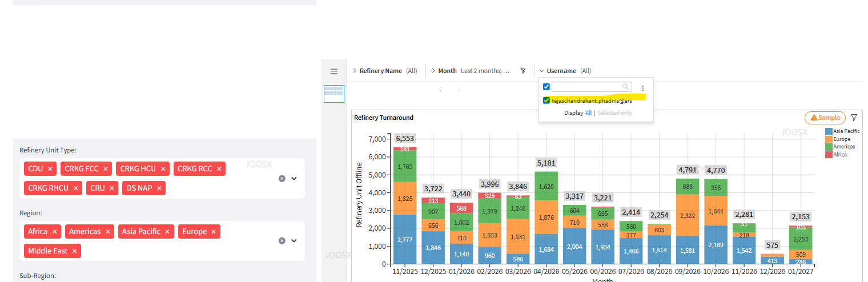Click the Europe legend swatch

[829, 139]
